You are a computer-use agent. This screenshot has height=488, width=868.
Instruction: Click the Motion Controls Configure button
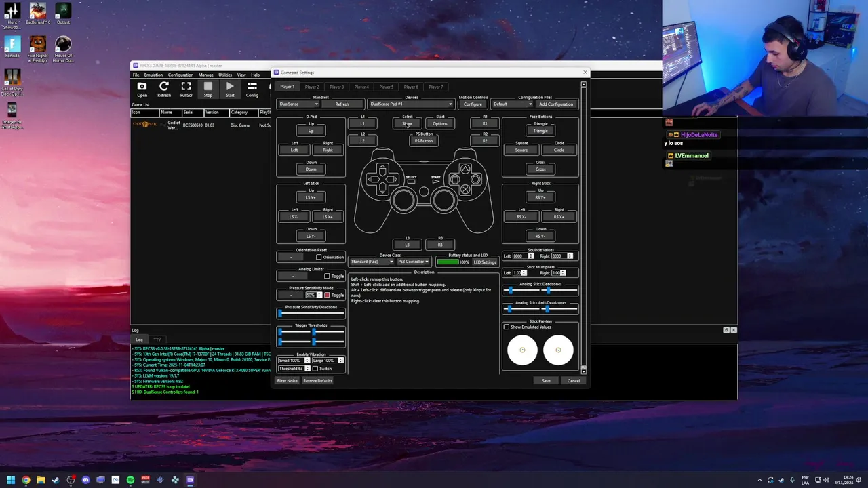click(x=473, y=104)
